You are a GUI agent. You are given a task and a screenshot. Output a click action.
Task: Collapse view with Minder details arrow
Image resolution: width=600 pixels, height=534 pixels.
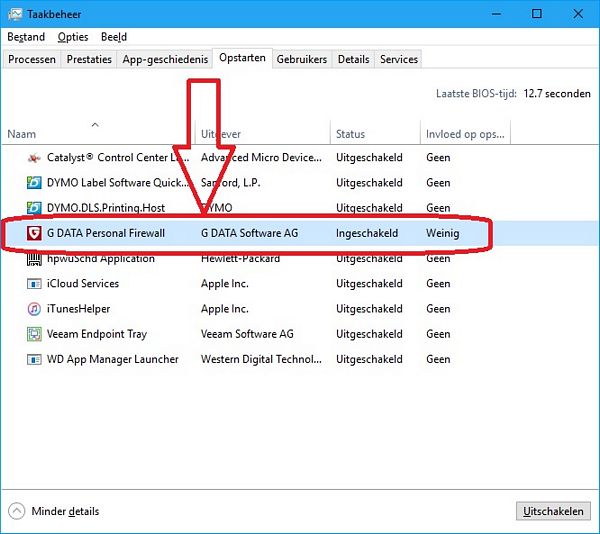16,511
